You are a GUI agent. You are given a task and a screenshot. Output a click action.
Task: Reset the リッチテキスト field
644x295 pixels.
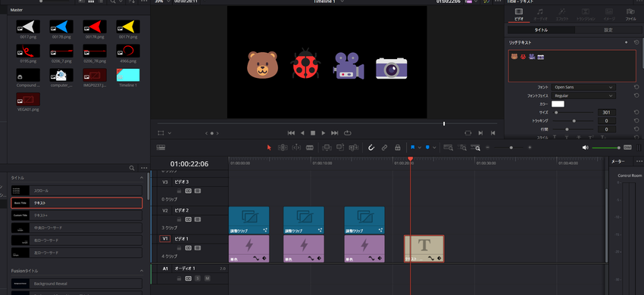point(636,42)
